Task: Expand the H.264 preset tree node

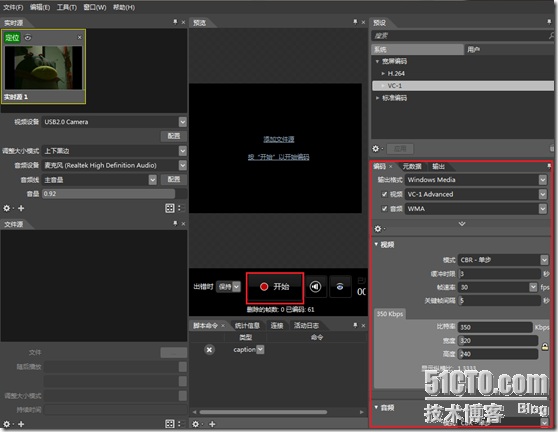Action: pos(383,74)
